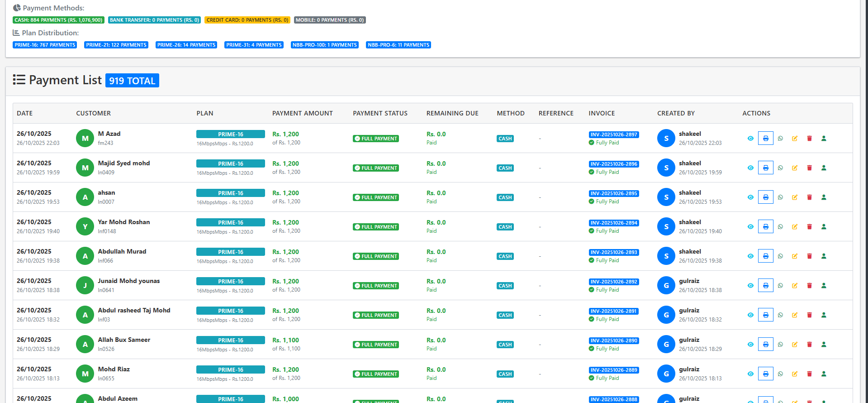868x403 pixels.
Task: Edit ahsan's payment record
Action: tap(795, 197)
